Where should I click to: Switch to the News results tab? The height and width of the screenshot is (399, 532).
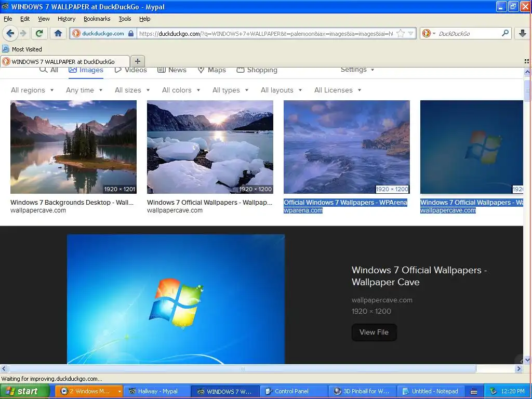(x=171, y=70)
